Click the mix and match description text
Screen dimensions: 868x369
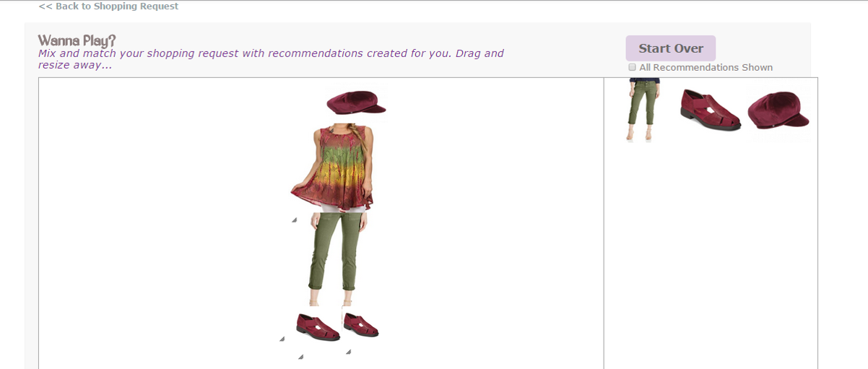271,59
